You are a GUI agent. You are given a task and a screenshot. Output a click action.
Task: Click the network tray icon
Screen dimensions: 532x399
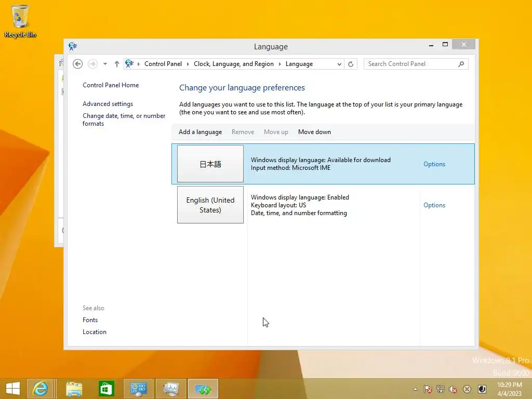pyautogui.click(x=441, y=389)
